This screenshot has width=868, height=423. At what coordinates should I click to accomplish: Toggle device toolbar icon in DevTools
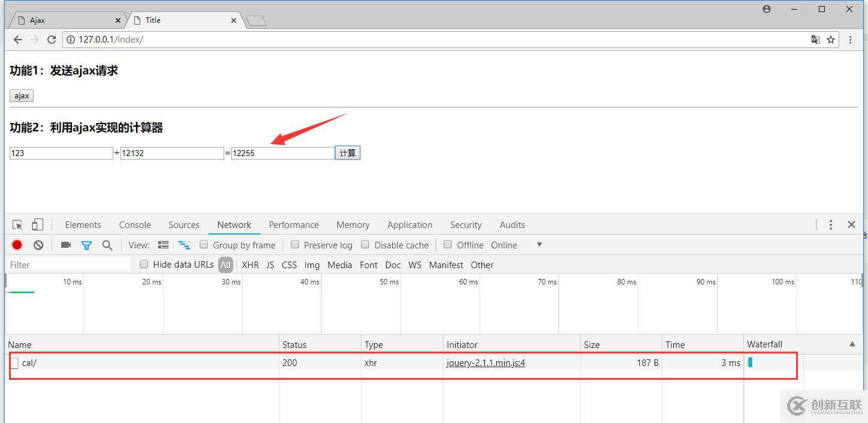click(37, 225)
